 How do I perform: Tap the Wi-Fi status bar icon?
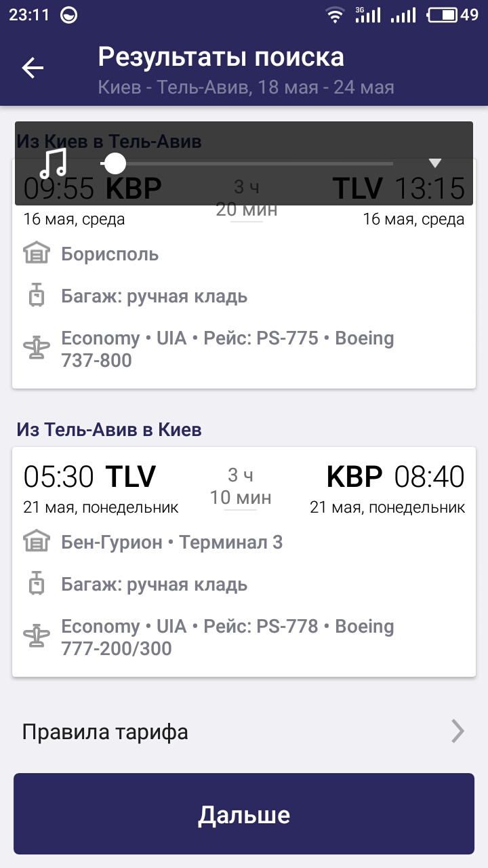[335, 15]
